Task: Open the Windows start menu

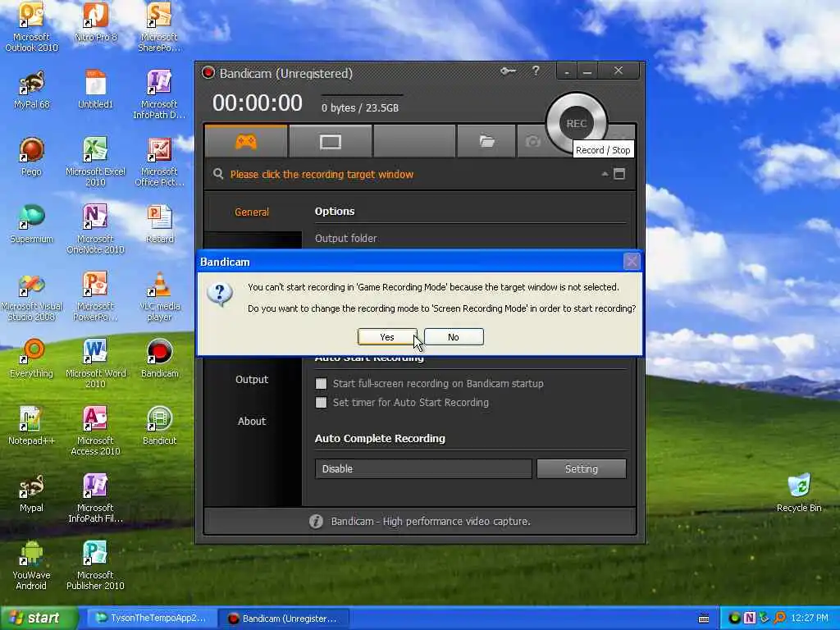Action: pyautogui.click(x=39, y=619)
